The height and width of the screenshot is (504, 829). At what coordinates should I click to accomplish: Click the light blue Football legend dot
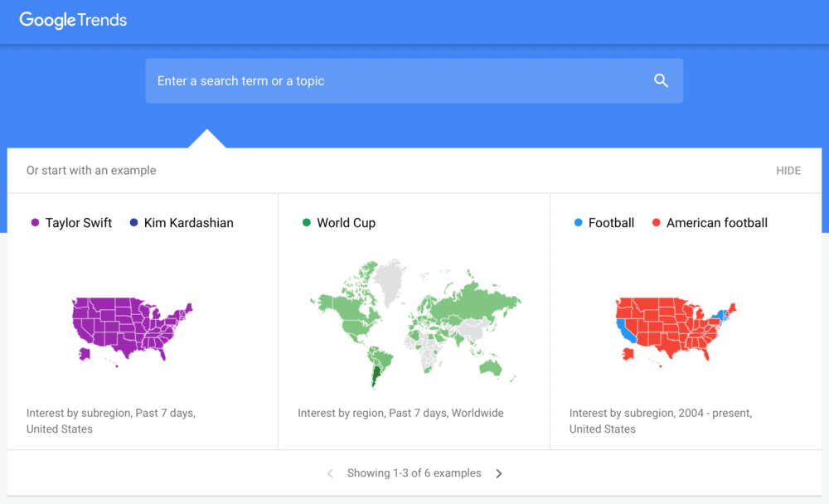pyautogui.click(x=578, y=222)
